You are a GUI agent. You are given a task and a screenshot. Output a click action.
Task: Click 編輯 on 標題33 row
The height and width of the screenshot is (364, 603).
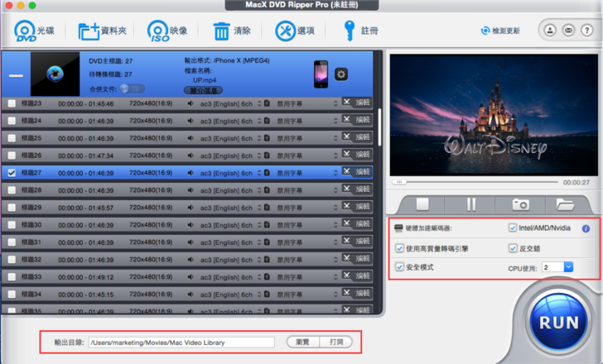[362, 275]
